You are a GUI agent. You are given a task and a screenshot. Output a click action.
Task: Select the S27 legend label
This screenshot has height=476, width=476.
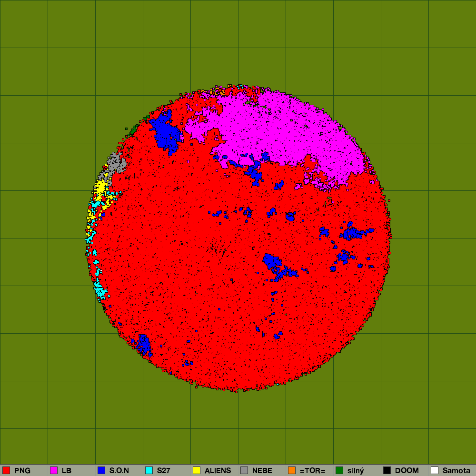(163, 471)
